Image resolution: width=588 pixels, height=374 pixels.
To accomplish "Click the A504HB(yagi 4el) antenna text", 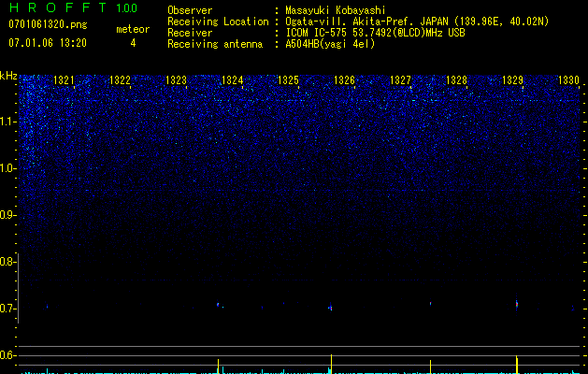I will click(x=330, y=44).
